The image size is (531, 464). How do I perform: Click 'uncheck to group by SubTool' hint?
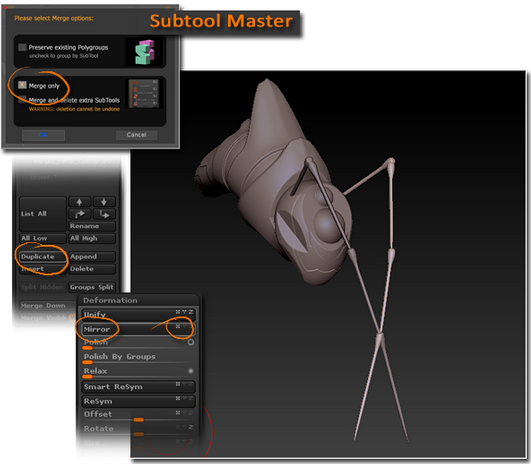click(64, 56)
